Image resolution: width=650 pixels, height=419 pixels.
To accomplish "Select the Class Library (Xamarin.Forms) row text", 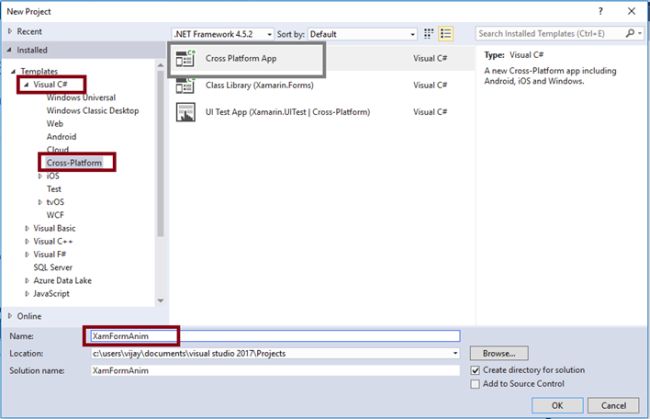I will (x=260, y=85).
